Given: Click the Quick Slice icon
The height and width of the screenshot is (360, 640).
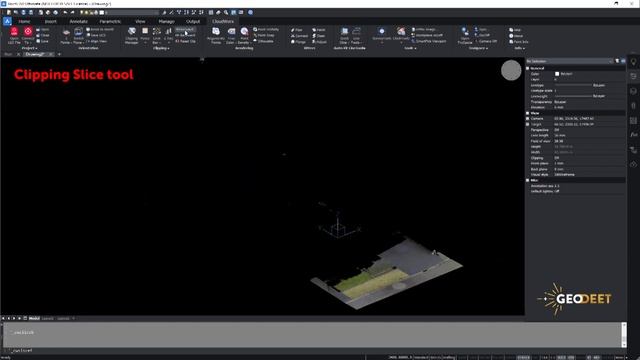Looking at the screenshot, I should click(344, 32).
